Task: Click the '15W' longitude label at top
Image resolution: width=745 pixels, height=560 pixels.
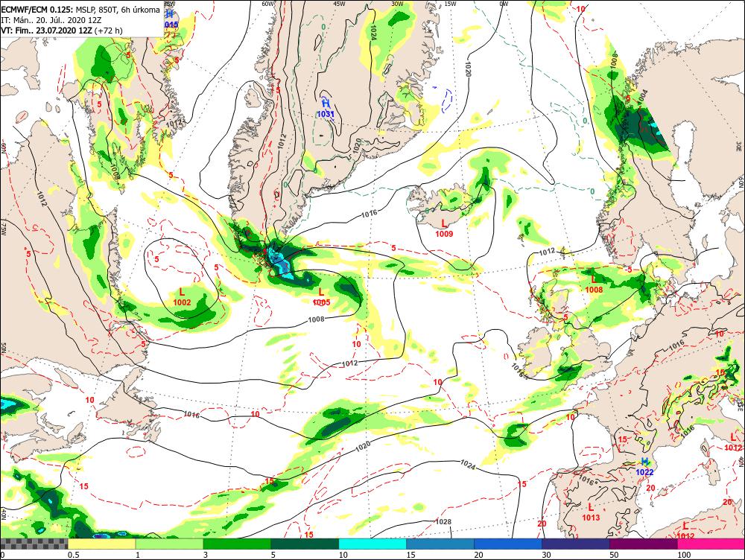Action: click(x=450, y=3)
